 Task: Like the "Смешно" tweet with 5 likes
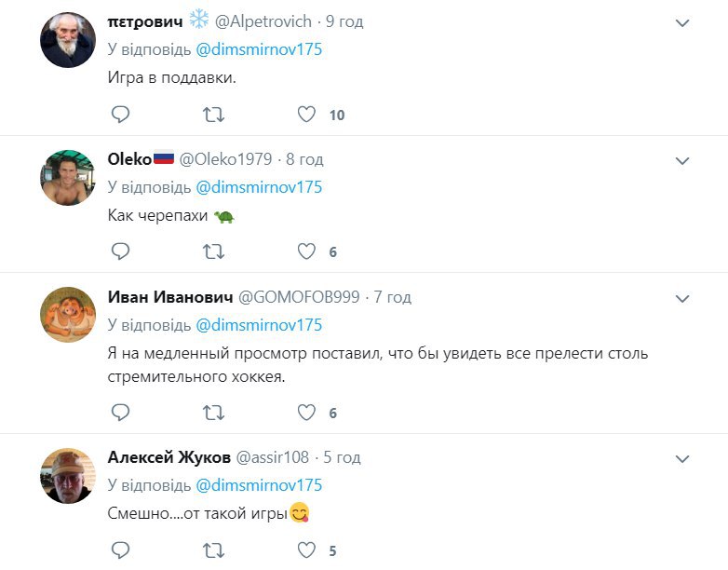click(306, 550)
